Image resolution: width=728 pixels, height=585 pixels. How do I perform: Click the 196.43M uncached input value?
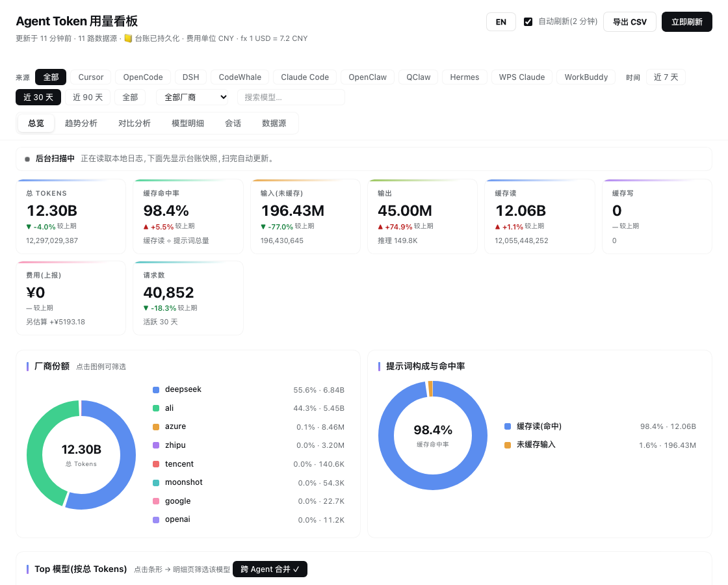(x=292, y=211)
